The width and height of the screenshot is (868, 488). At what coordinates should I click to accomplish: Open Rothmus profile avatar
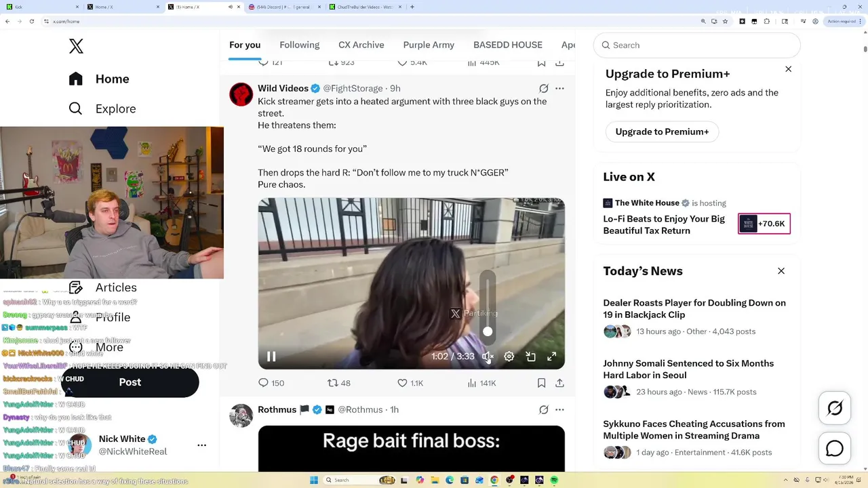click(241, 415)
